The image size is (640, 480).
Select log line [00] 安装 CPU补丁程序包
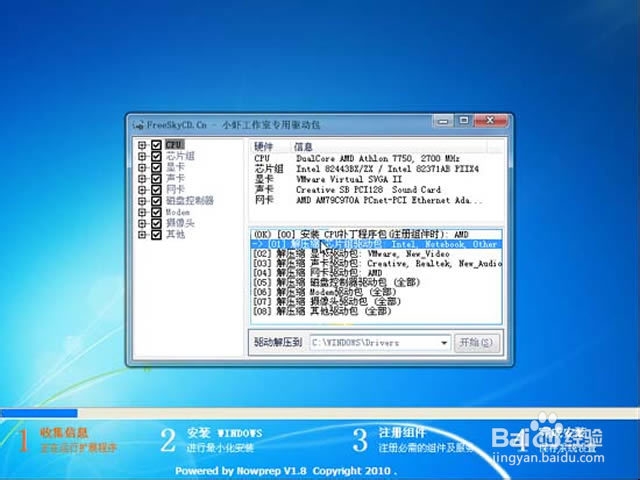click(376, 235)
